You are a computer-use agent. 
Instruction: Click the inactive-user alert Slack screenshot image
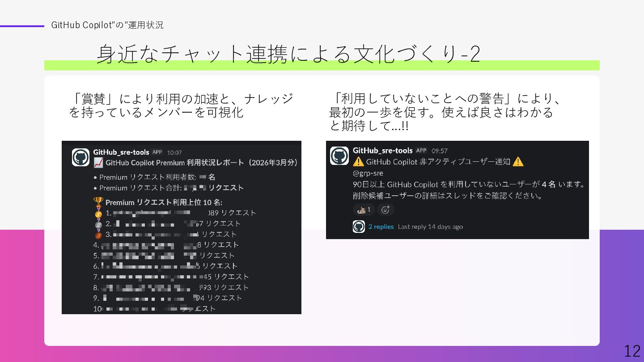(458, 190)
